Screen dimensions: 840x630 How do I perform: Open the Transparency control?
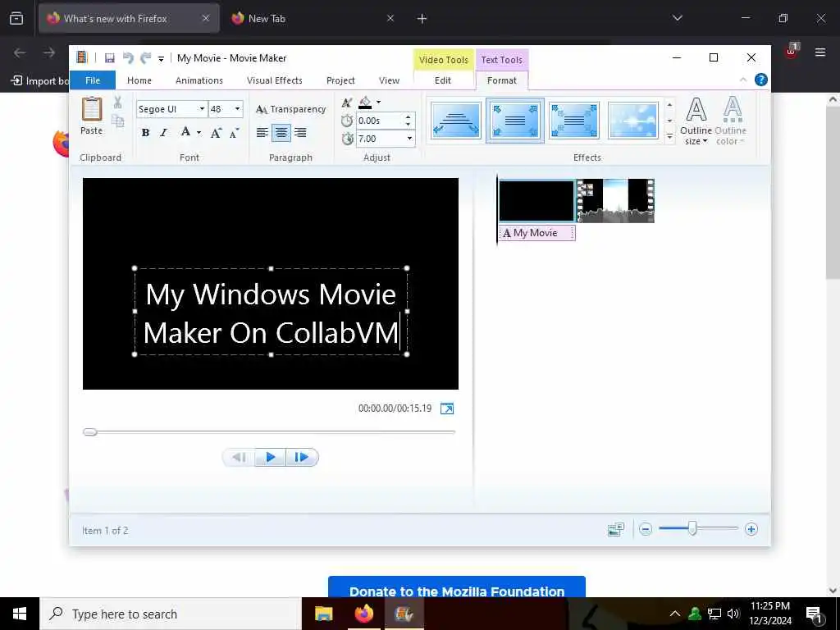(291, 109)
